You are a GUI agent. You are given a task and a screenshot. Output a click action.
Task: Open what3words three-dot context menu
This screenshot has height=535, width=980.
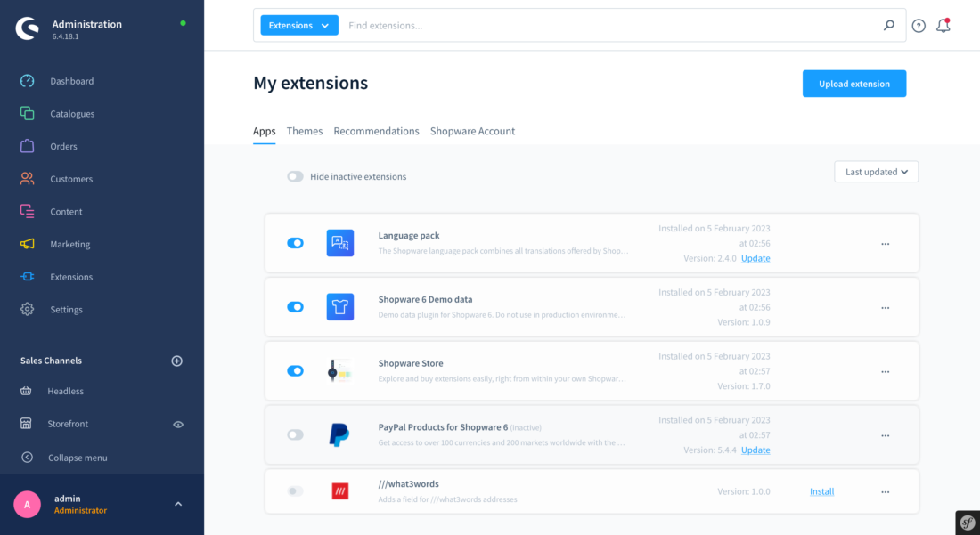[885, 492]
